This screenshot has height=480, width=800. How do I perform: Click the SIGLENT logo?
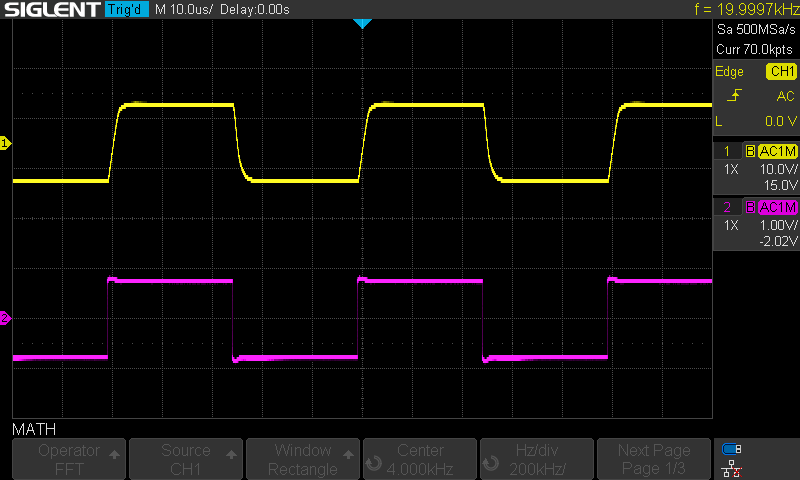pos(52,9)
